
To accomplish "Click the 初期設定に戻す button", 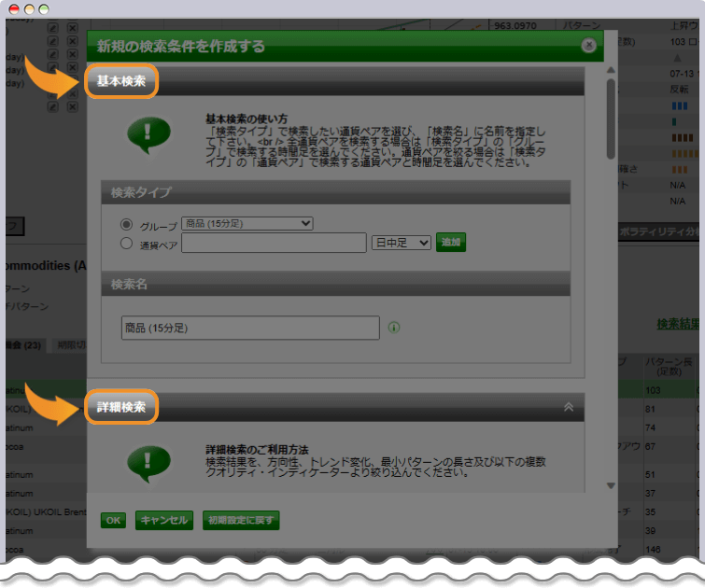I will pos(241,520).
